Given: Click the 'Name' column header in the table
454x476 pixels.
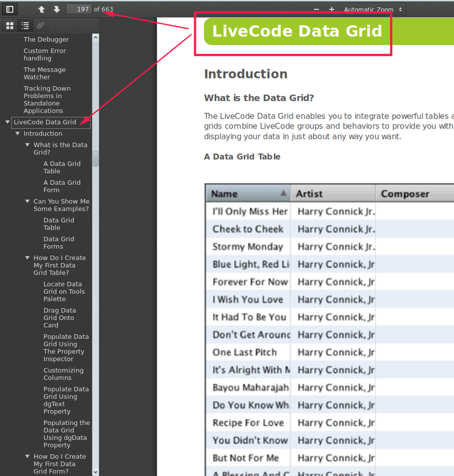Looking at the screenshot, I should pos(248,194).
